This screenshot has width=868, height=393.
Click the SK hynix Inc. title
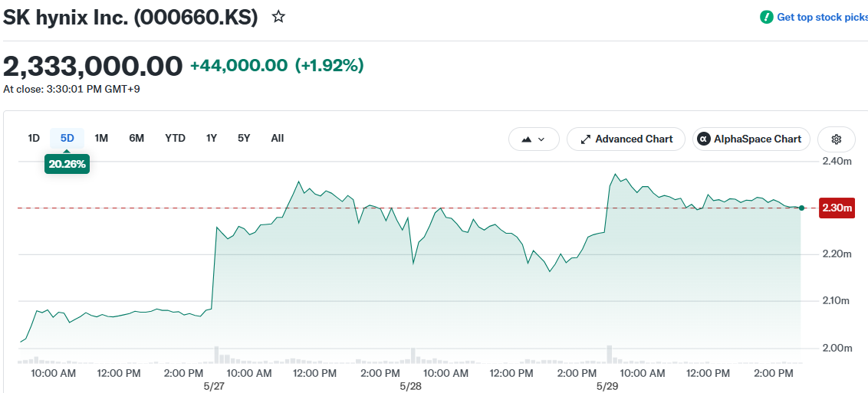coord(130,17)
